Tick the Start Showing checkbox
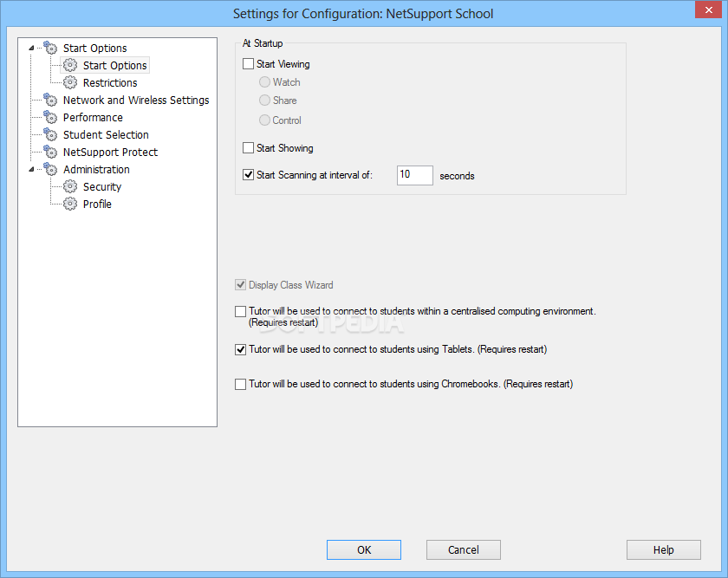 [x=249, y=147]
